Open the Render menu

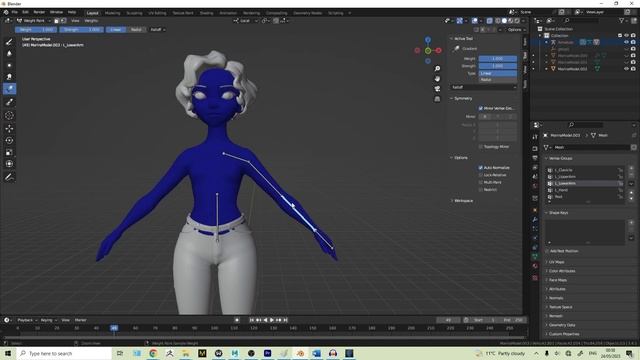39,12
